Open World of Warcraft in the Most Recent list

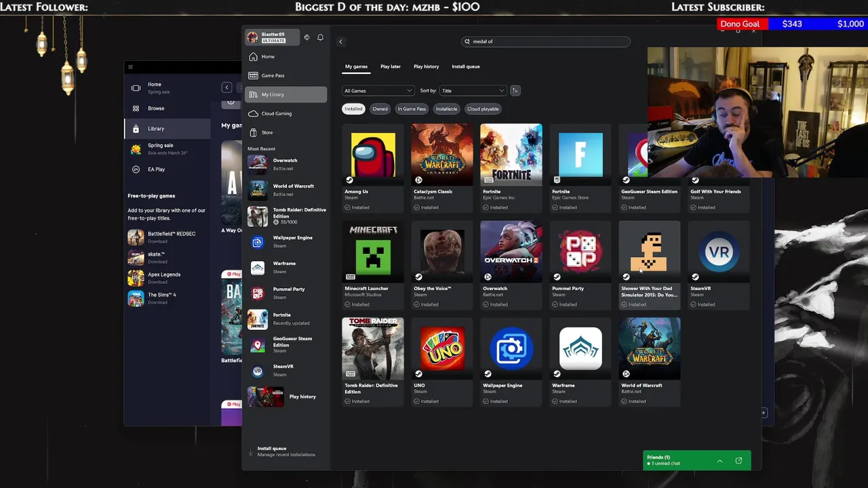pos(286,189)
